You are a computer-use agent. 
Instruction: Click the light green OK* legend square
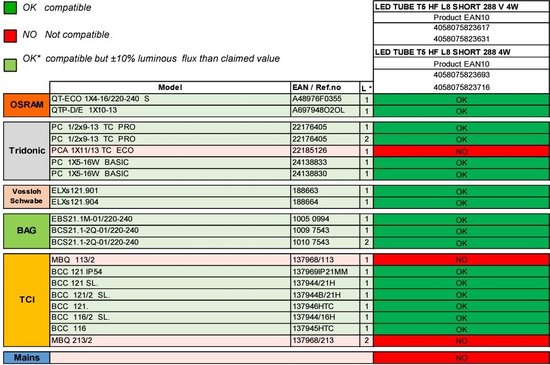pos(10,65)
